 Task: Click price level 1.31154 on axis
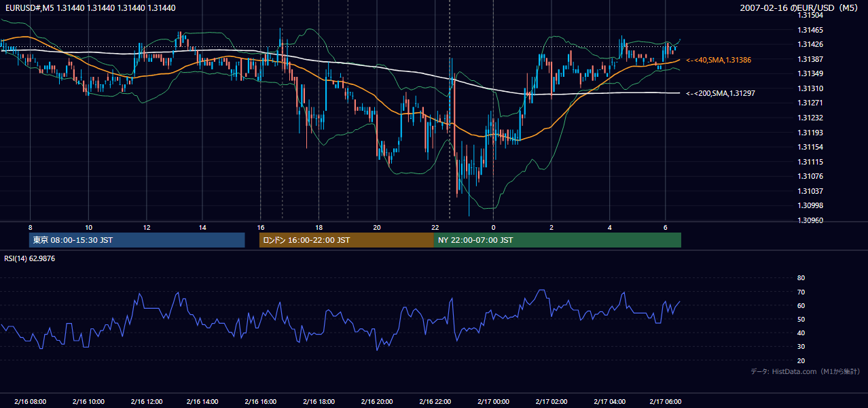809,147
